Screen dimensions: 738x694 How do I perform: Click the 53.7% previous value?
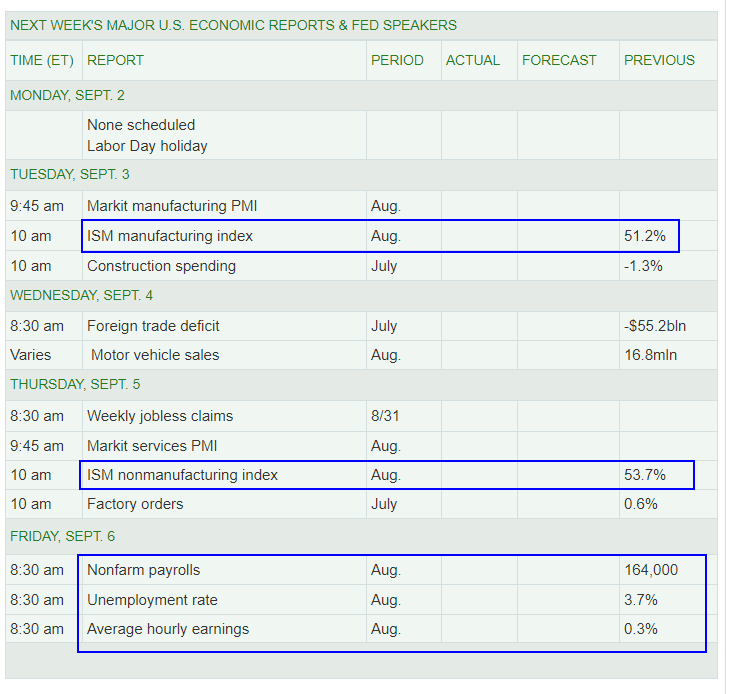coord(645,475)
